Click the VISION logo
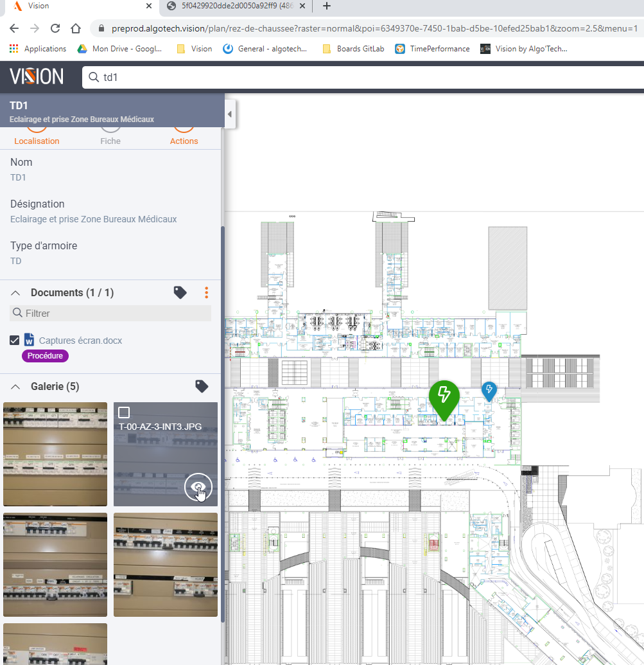Screen dimensions: 644x665 point(37,76)
